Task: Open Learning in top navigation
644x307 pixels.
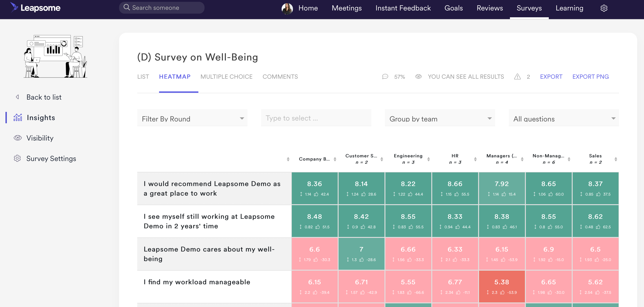Action: (x=569, y=8)
